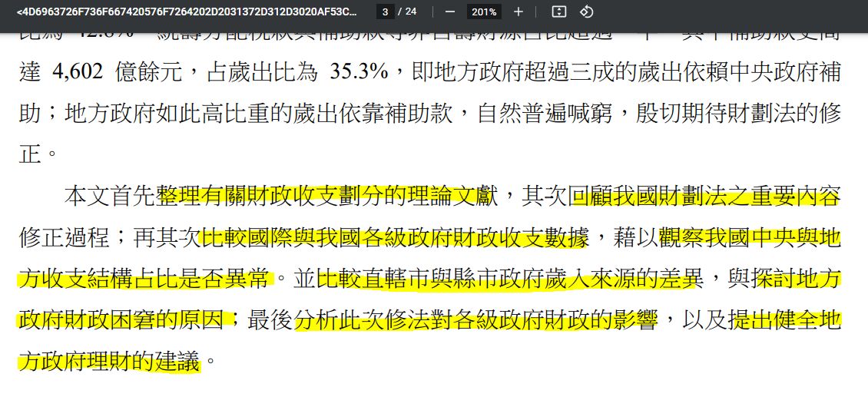Image resolution: width=868 pixels, height=420 pixels.
Task: Click the zoom out minus button
Action: (x=450, y=12)
